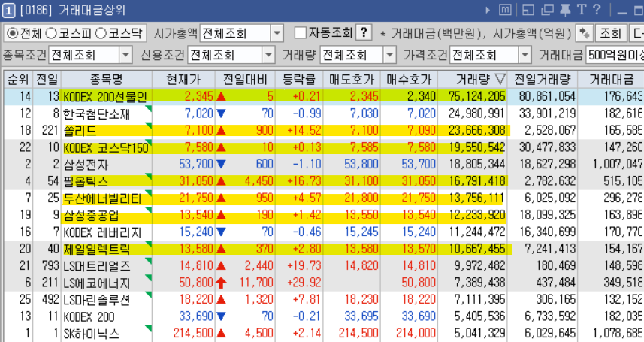Click the 매도호가 column header

(352, 79)
